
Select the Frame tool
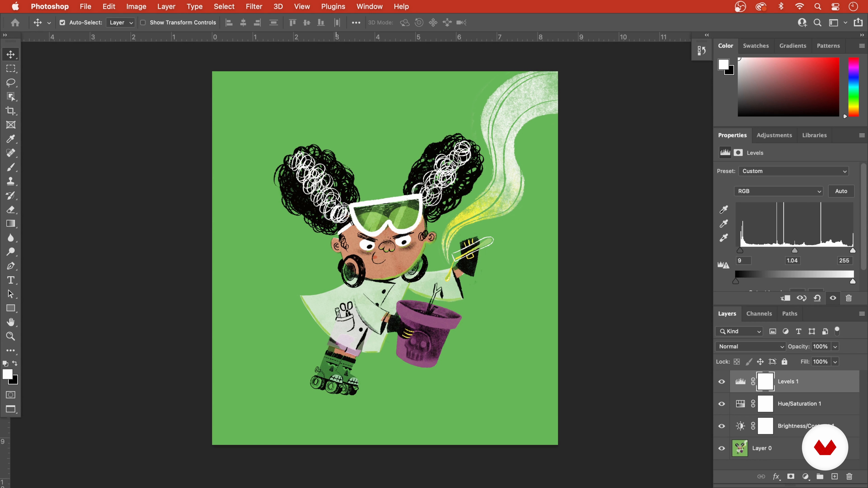click(x=11, y=125)
